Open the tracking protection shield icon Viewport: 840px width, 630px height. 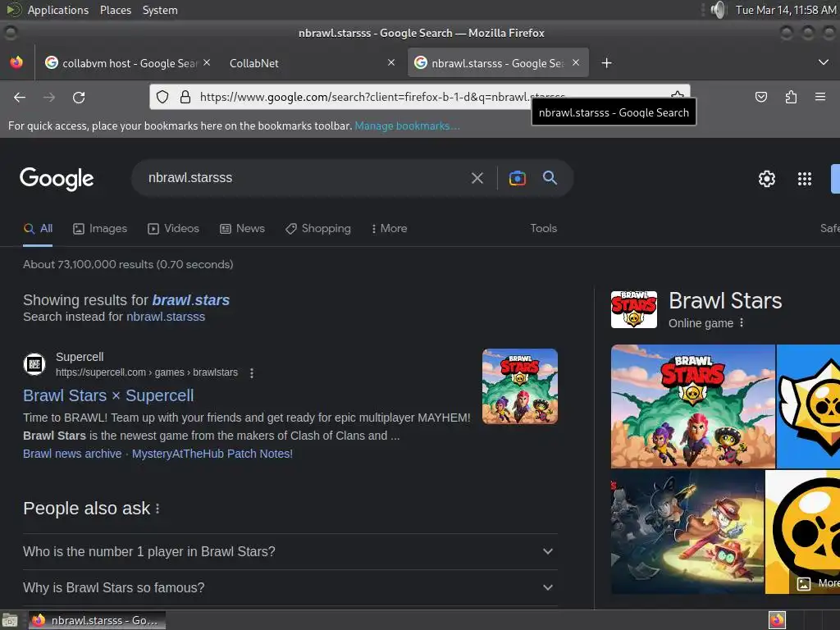tap(162, 97)
